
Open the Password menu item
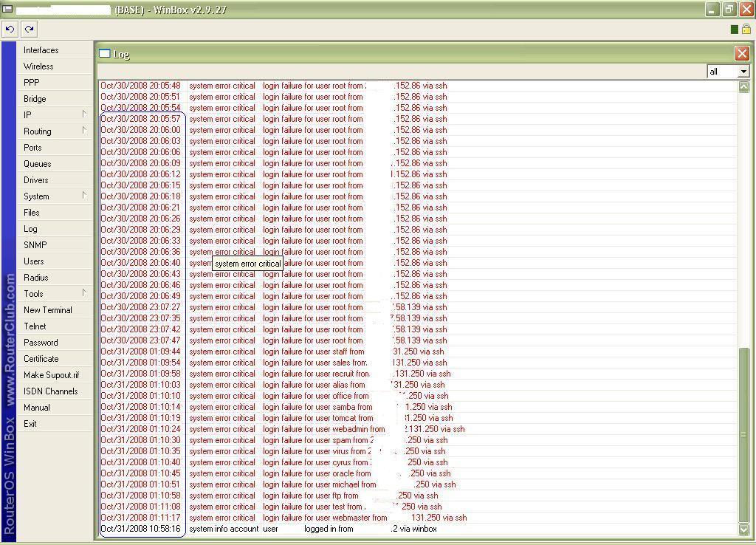55,343
